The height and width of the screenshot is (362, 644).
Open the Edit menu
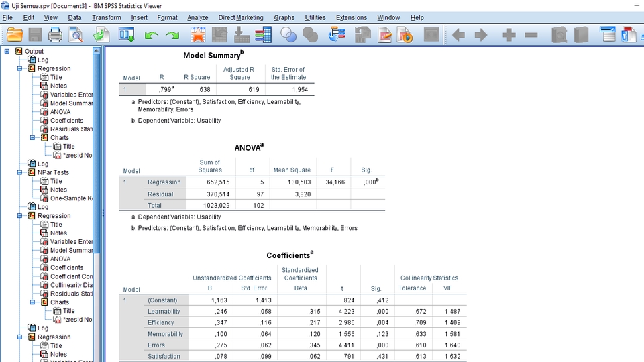click(x=29, y=17)
